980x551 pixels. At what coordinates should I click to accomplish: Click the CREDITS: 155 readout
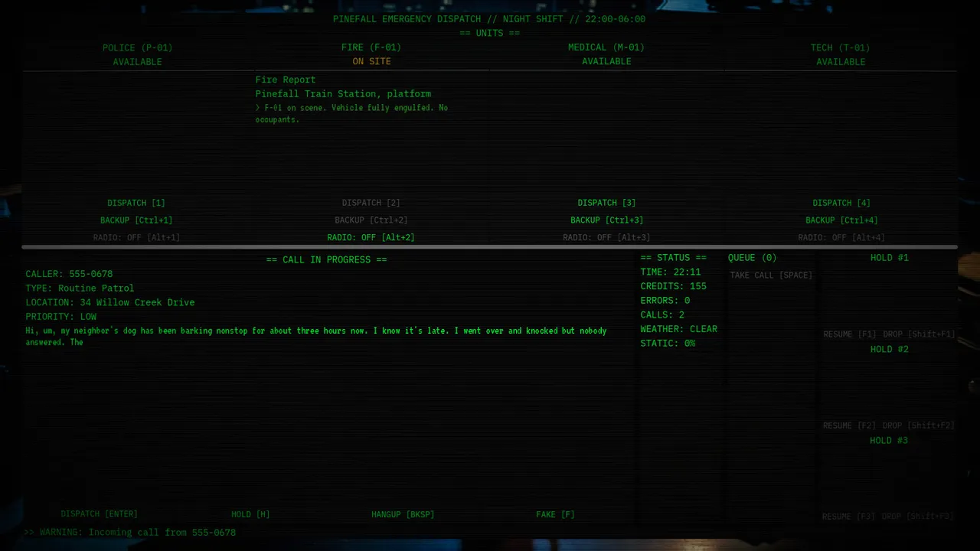pyautogui.click(x=674, y=286)
